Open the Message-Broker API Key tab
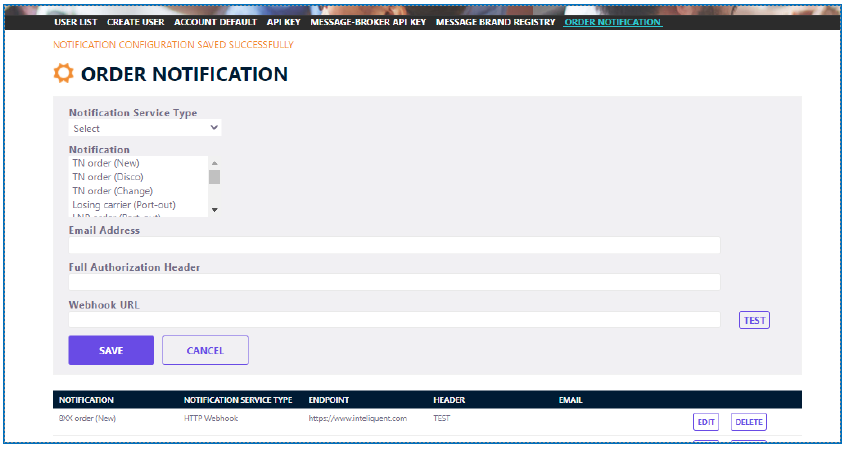This screenshot has height=449, width=846. 368,21
